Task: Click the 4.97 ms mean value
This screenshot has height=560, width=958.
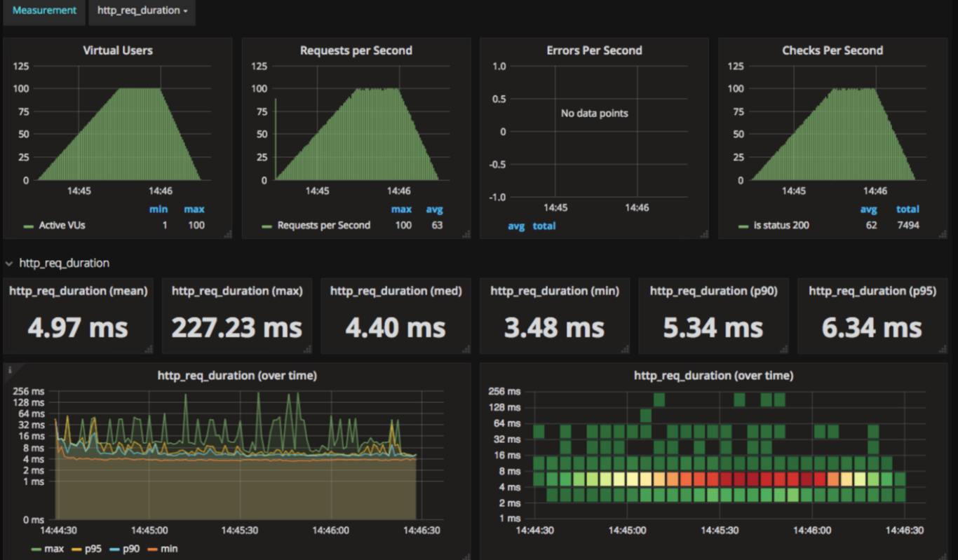Action: (x=79, y=327)
